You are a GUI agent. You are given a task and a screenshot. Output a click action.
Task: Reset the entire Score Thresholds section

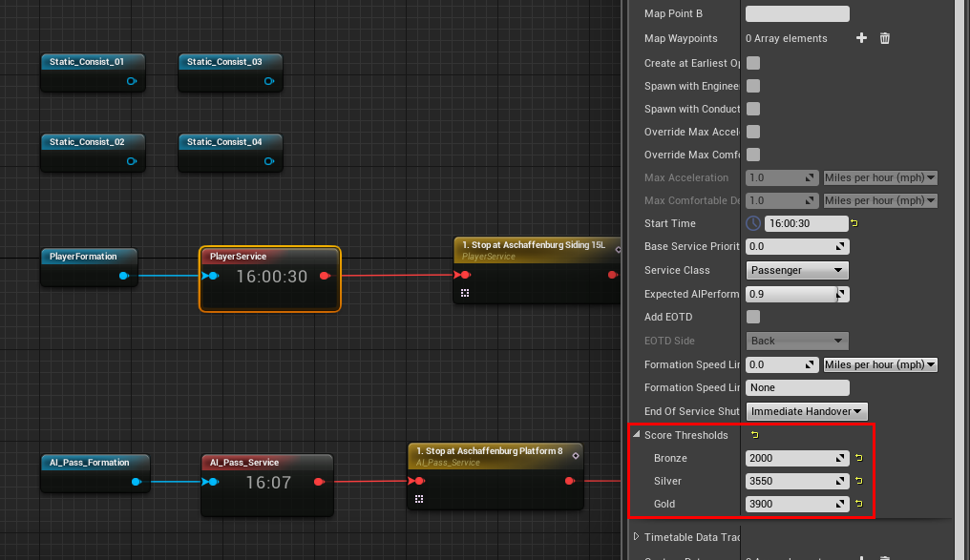coord(754,434)
